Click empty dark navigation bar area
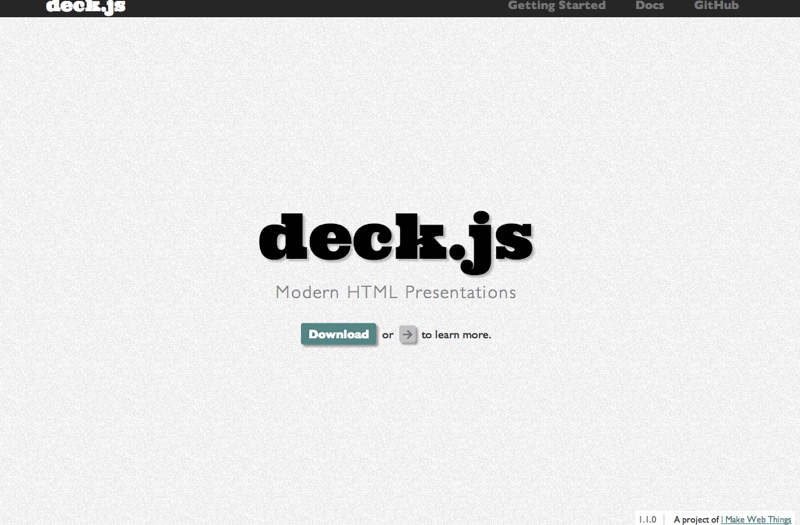 tap(300, 7)
